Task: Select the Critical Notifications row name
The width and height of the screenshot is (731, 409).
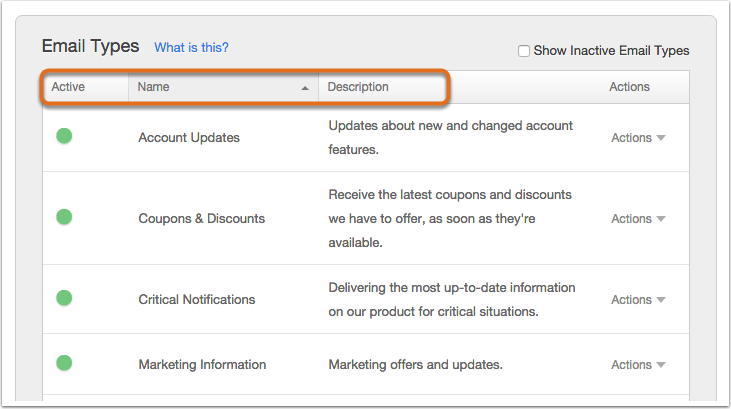Action: (x=197, y=299)
